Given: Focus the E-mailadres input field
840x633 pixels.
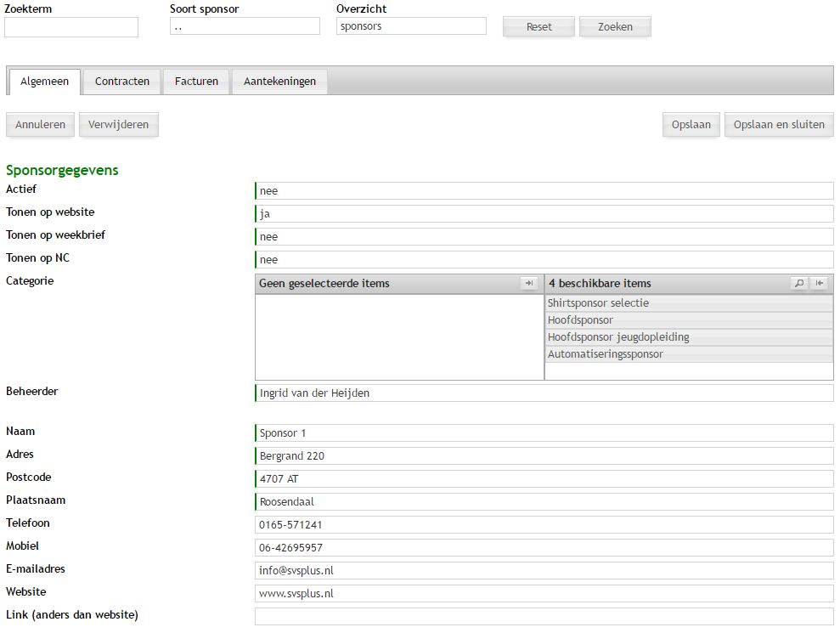Looking at the screenshot, I should (544, 571).
